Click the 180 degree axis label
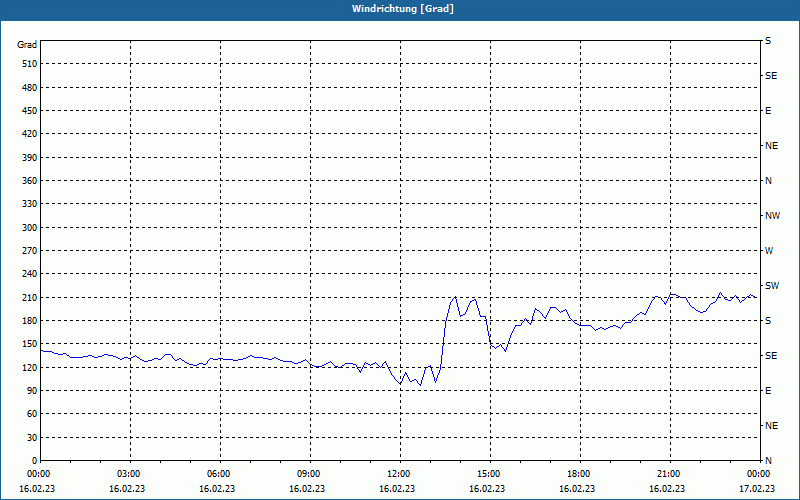This screenshot has width=800, height=500. (30, 320)
